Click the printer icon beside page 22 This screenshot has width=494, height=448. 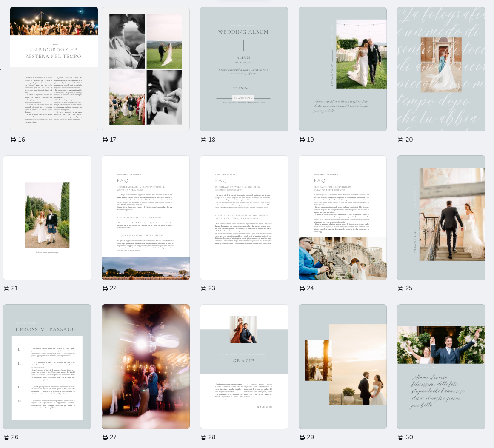[105, 288]
